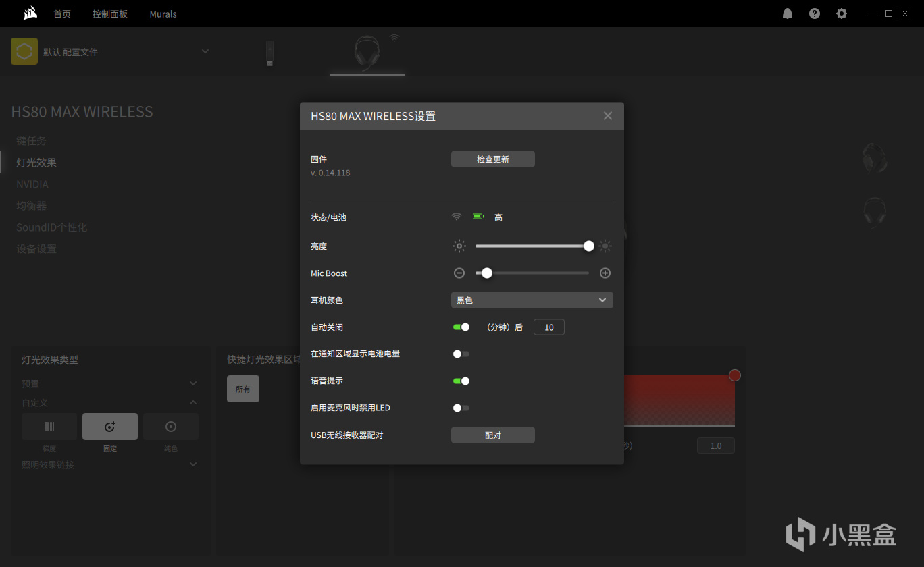Screen dimensions: 924x567
Task: Click the green battery status icon
Action: pos(478,217)
